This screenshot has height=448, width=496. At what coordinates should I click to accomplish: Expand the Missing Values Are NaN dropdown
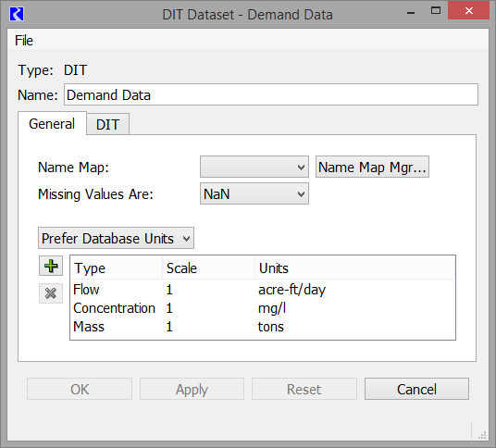click(x=254, y=193)
